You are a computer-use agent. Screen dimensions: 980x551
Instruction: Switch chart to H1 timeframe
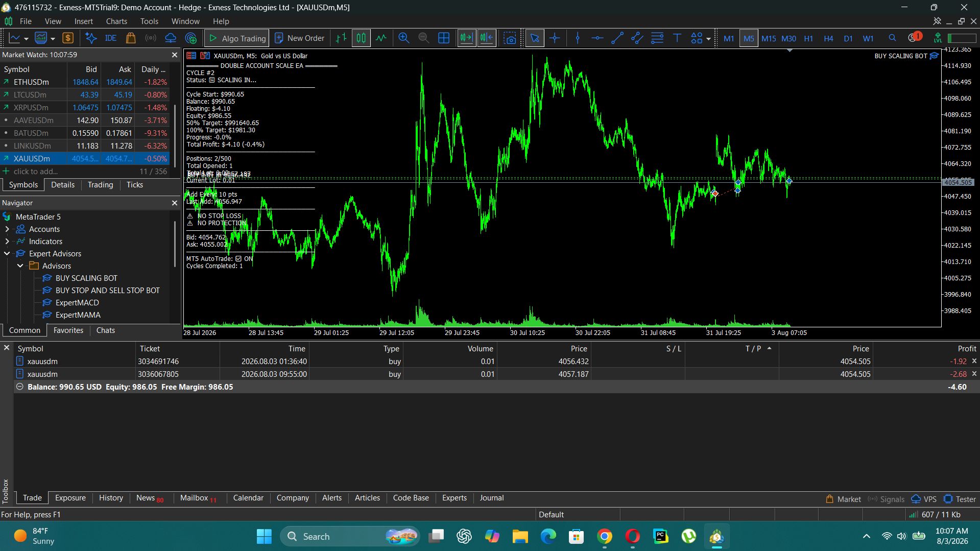808,38
